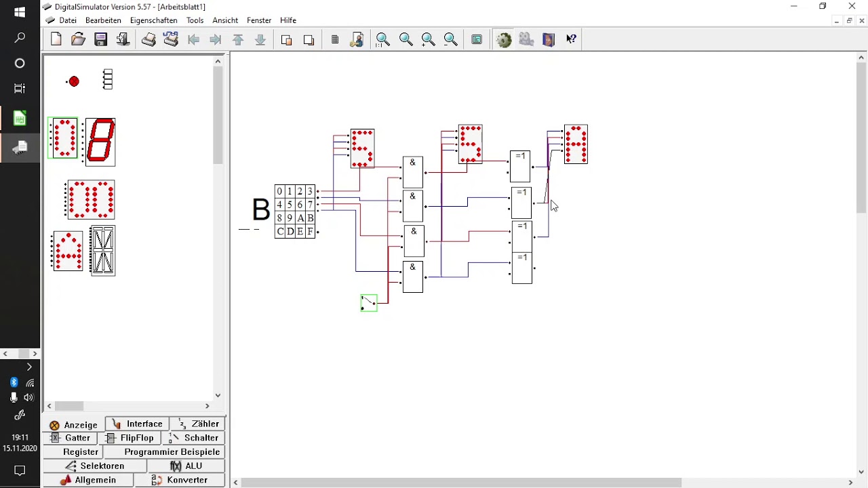
Task: Switch to the Zähler component tab
Action: pos(198,424)
